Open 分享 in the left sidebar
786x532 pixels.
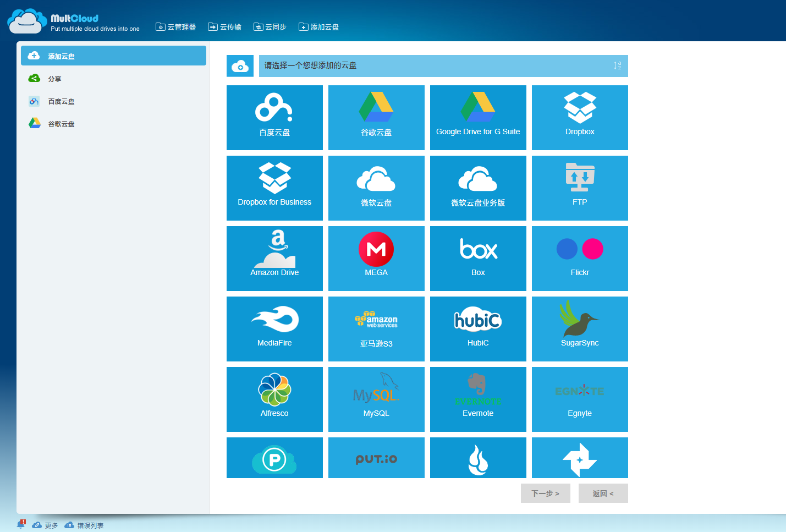pos(54,79)
